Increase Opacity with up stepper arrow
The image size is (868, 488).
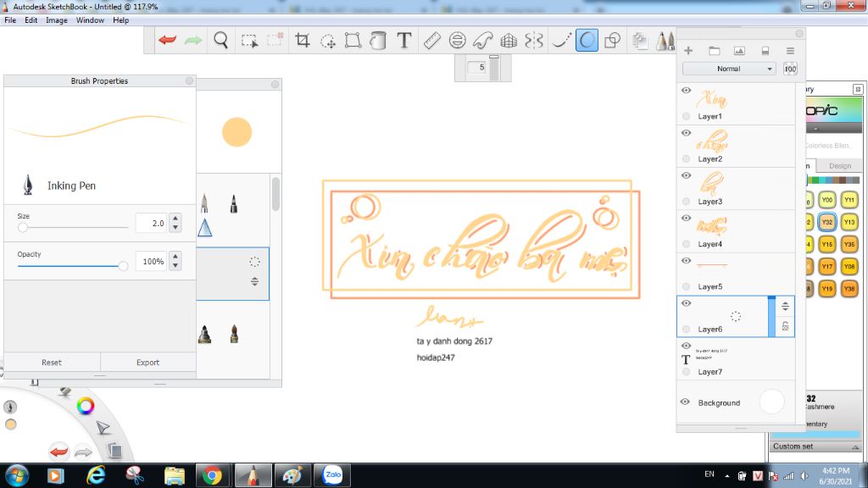tap(175, 256)
